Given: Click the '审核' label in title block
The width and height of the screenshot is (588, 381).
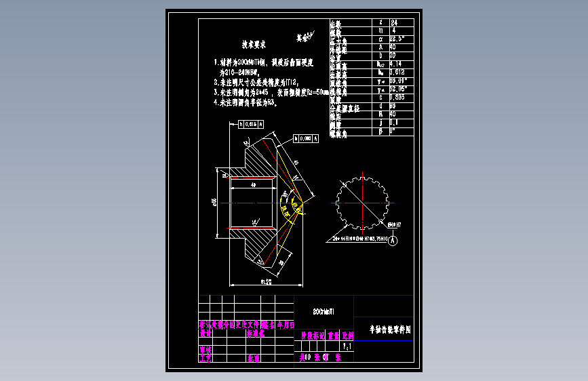Looking at the screenshot, I should point(205,350).
